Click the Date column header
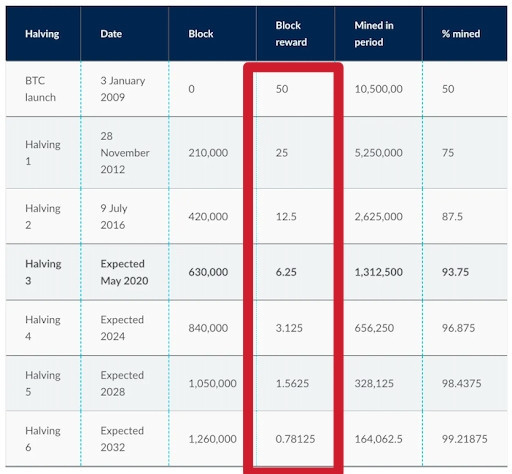Screen dimensions: 512x474 pos(111,34)
